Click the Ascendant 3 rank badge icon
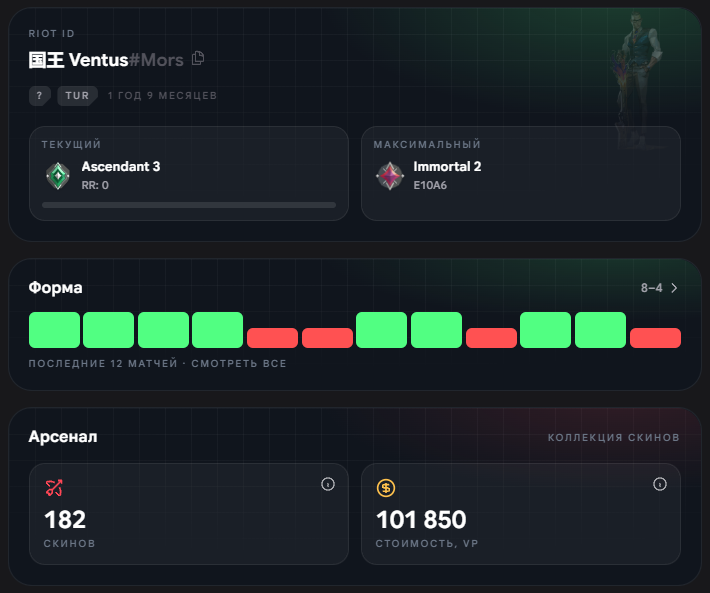The width and height of the screenshot is (710, 593). (x=58, y=176)
